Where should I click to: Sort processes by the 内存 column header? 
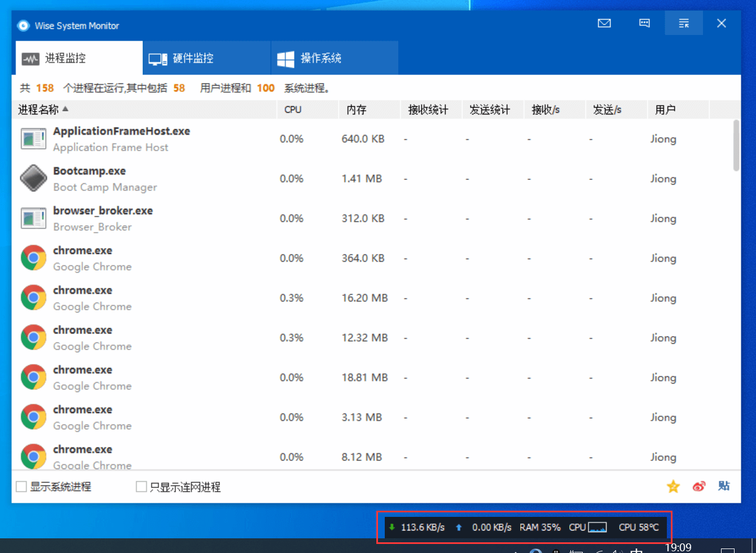point(358,109)
